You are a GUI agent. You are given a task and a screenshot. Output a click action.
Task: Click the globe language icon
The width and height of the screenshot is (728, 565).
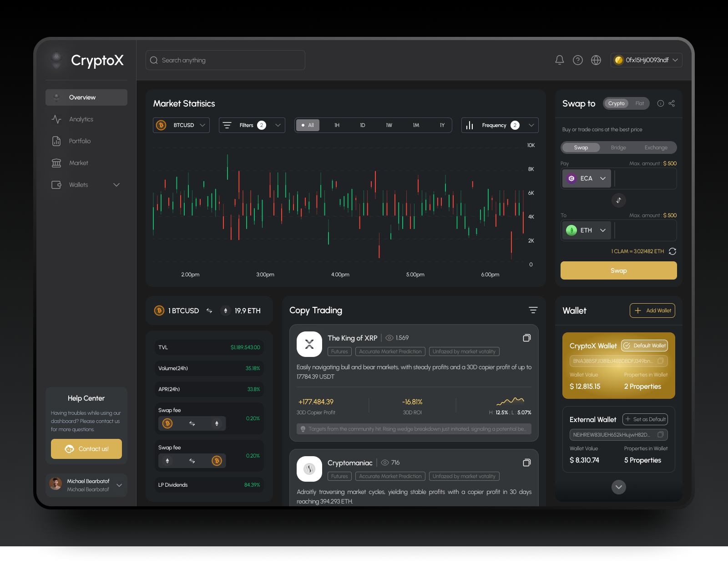(596, 60)
